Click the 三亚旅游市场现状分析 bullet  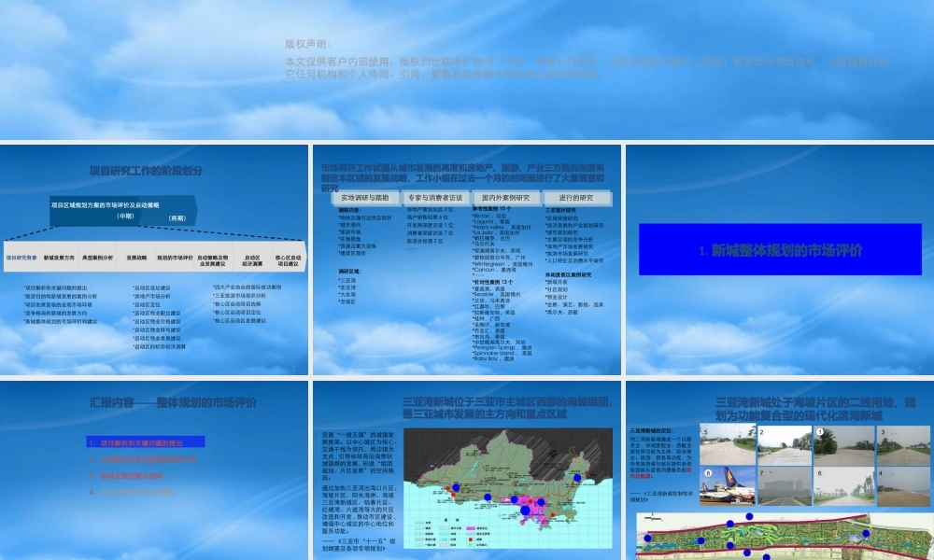pyautogui.click(x=239, y=295)
